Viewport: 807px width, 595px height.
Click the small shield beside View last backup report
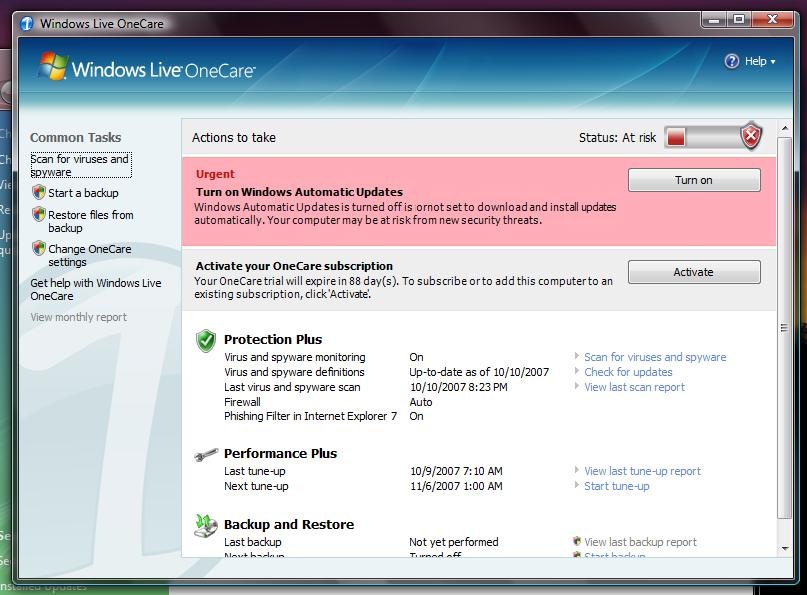click(x=577, y=541)
